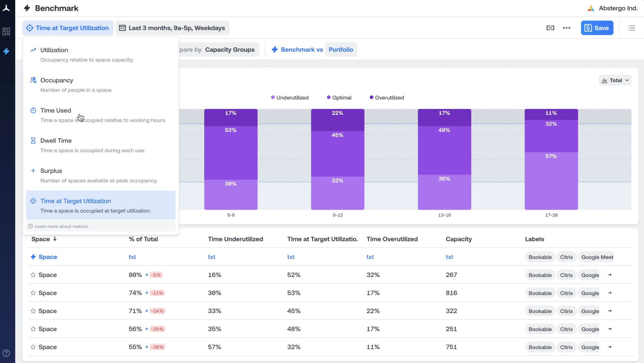Open the Time at Target Utilization metric selector
644x363 pixels.
68,28
